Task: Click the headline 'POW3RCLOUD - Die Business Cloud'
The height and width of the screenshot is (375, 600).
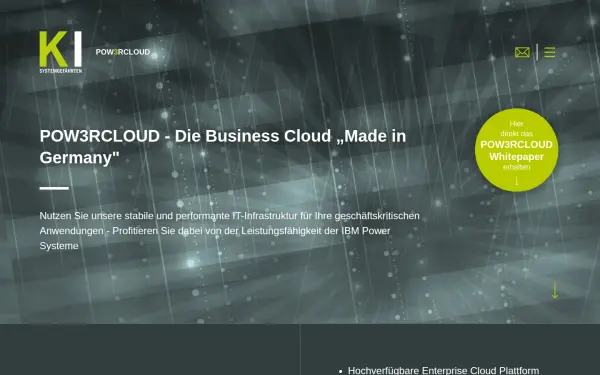Action: (223, 147)
